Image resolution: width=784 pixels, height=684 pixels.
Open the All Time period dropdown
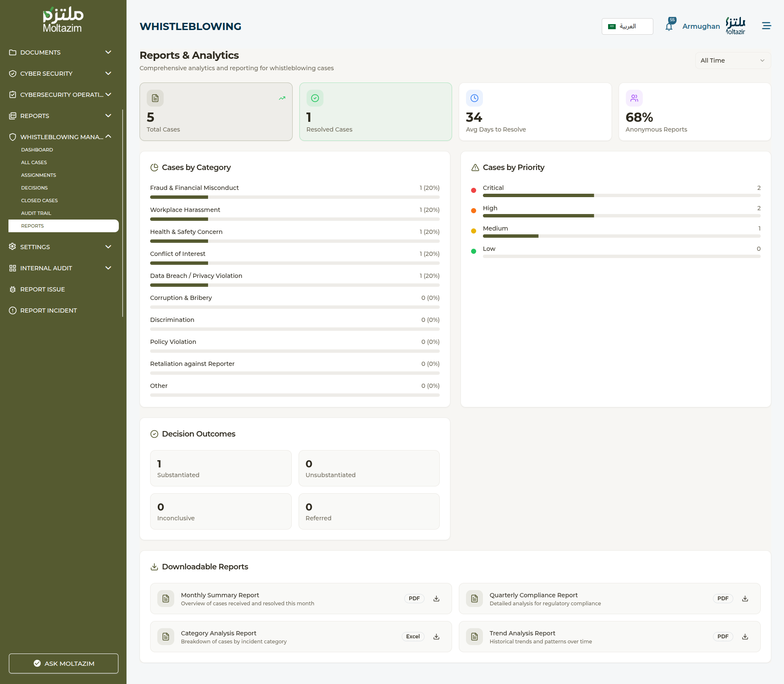pos(732,60)
